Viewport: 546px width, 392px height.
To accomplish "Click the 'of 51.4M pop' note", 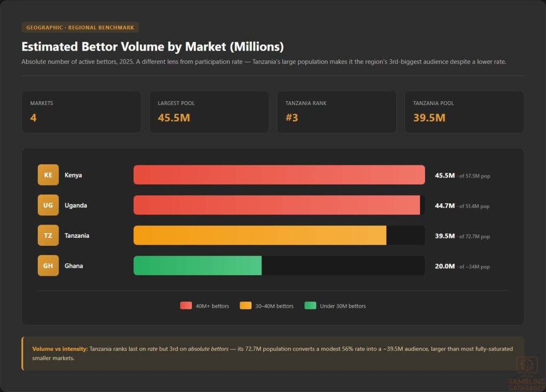I will point(474,206).
